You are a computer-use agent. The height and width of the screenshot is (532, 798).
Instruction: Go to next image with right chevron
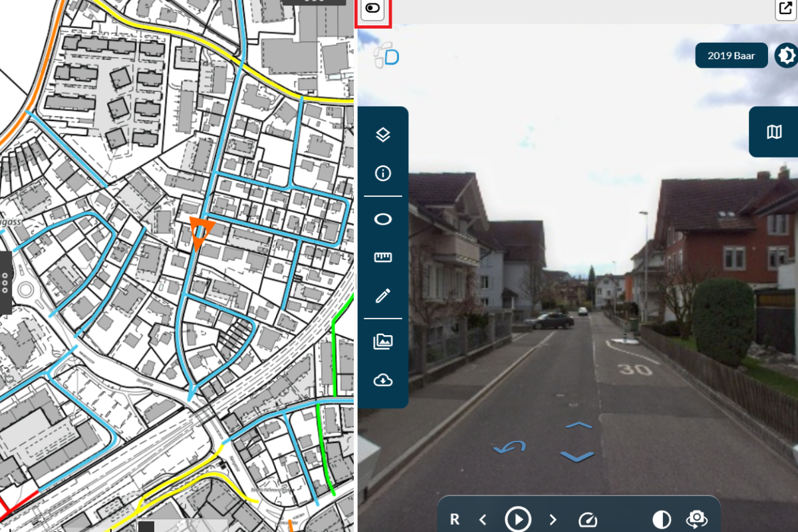(x=553, y=519)
